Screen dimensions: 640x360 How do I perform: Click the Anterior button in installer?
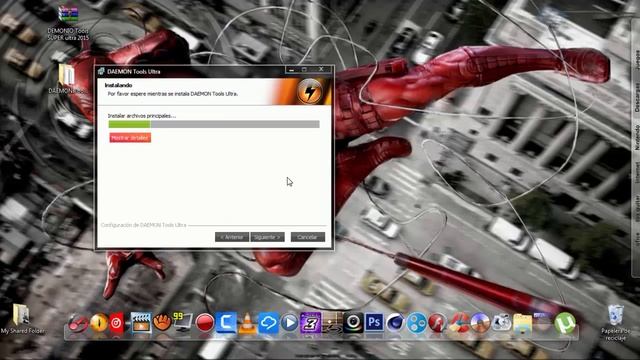232,237
